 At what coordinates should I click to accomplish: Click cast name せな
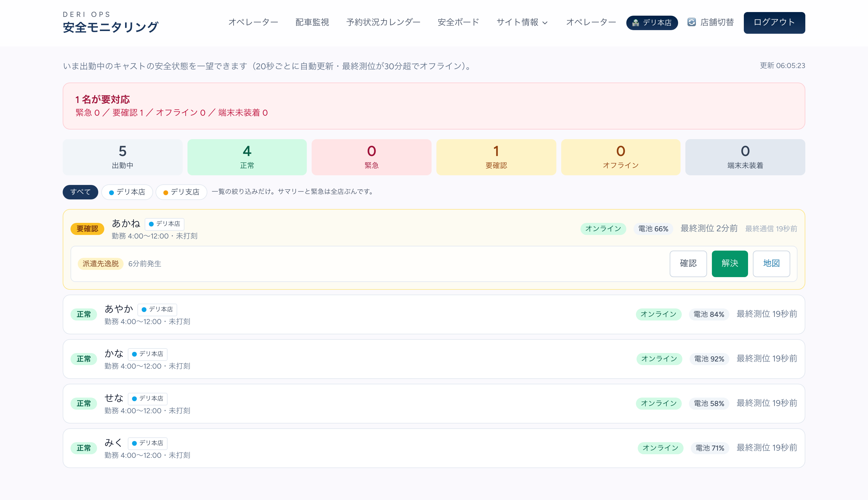(x=114, y=398)
